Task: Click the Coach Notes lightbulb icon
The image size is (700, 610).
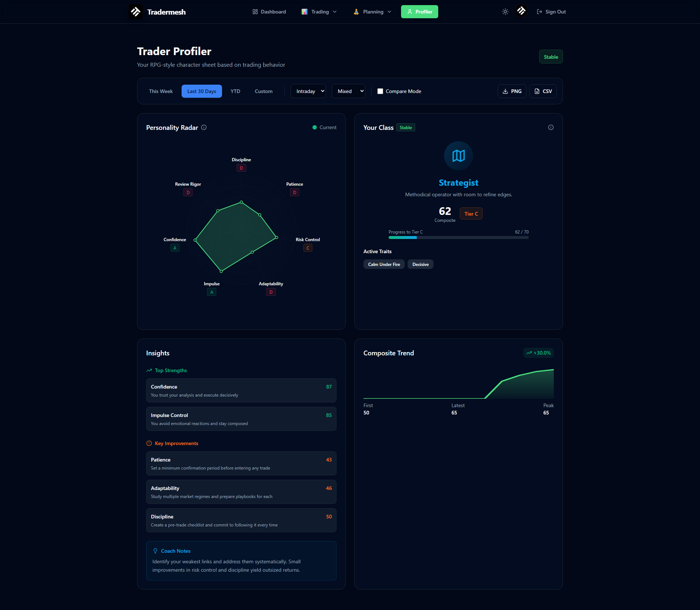Action: tap(155, 551)
